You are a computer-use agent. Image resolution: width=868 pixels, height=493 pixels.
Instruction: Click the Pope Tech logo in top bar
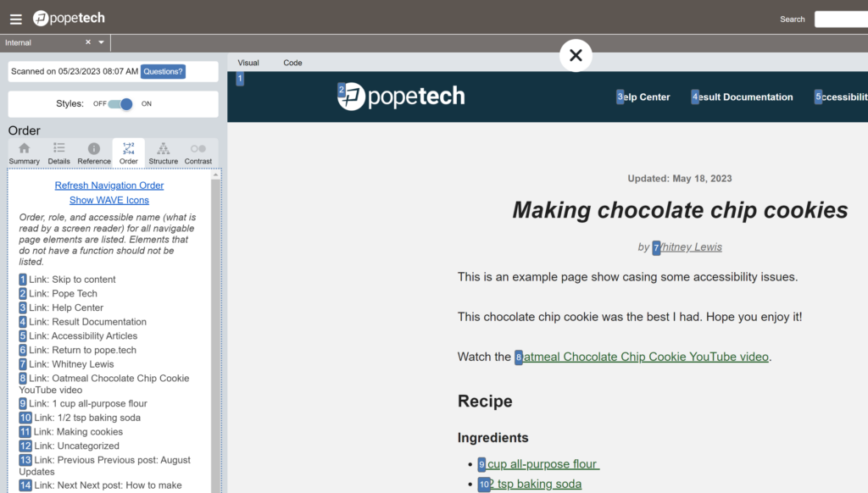(69, 19)
